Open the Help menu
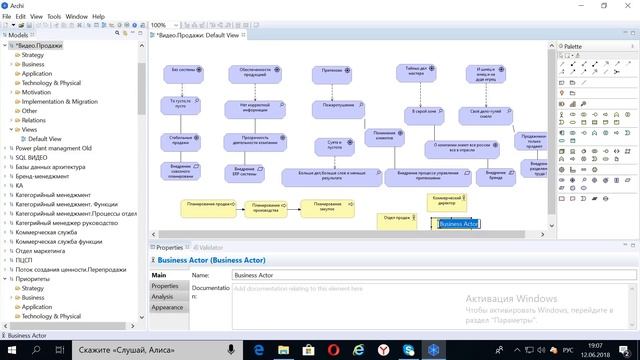 (98, 16)
